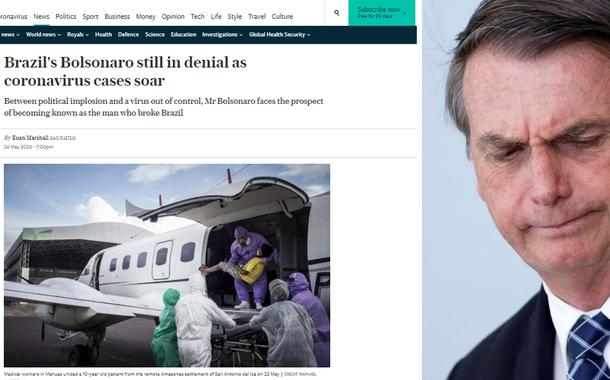The width and height of the screenshot is (610, 380).
Task: Click the Bolsonaro denial article headline
Action: point(125,72)
